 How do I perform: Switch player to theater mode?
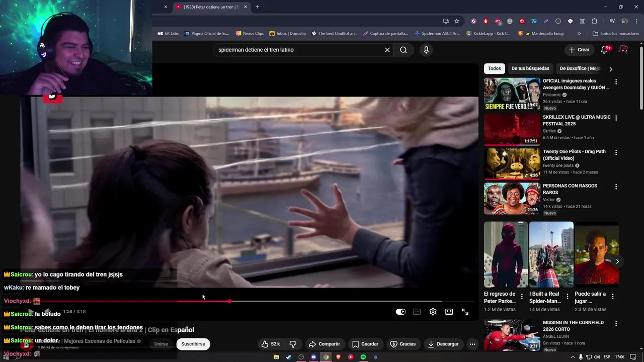[449, 312]
